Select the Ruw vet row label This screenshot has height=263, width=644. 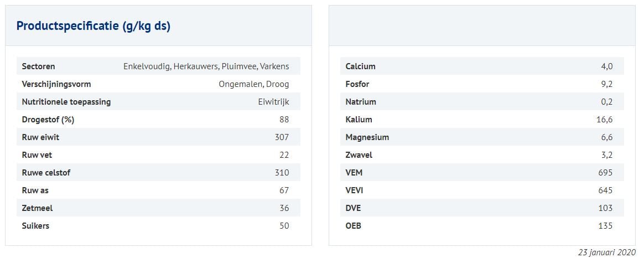coord(37,155)
